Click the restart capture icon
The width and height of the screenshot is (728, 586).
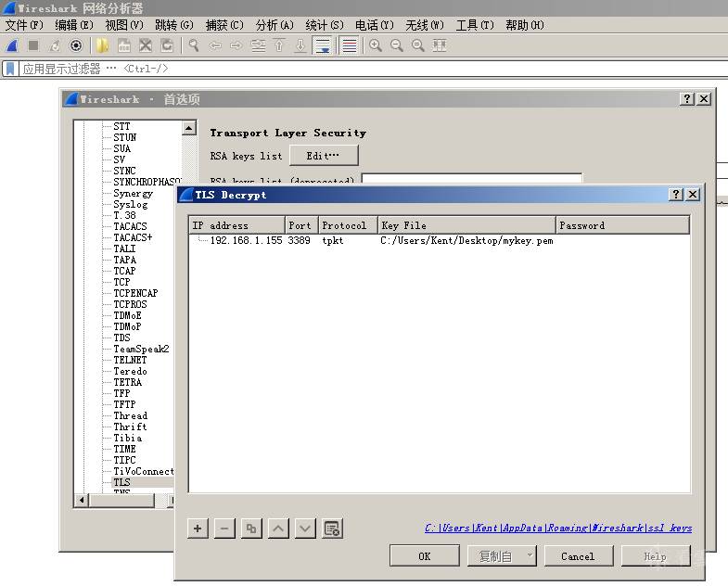55,45
